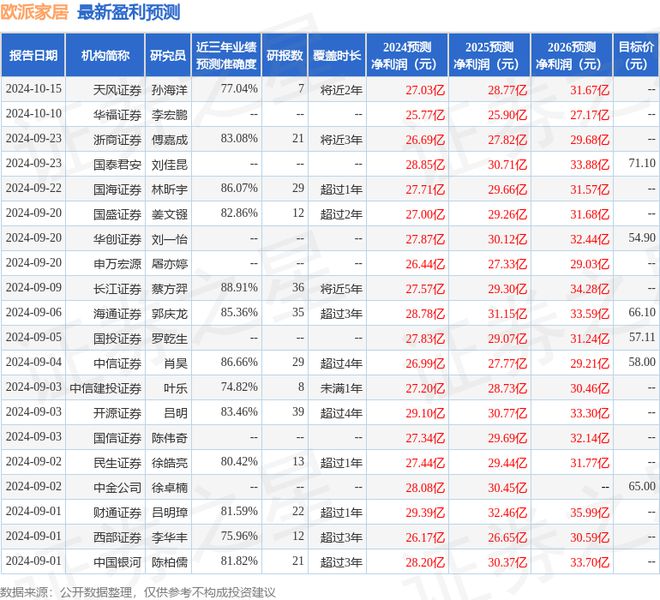660x600 pixels.
Task: Select the 覆盖时长 column header
Action: point(337,55)
